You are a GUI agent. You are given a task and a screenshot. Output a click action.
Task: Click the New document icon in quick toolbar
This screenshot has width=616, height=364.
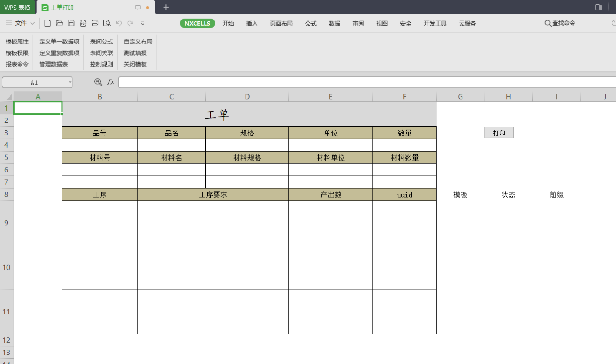pos(47,23)
